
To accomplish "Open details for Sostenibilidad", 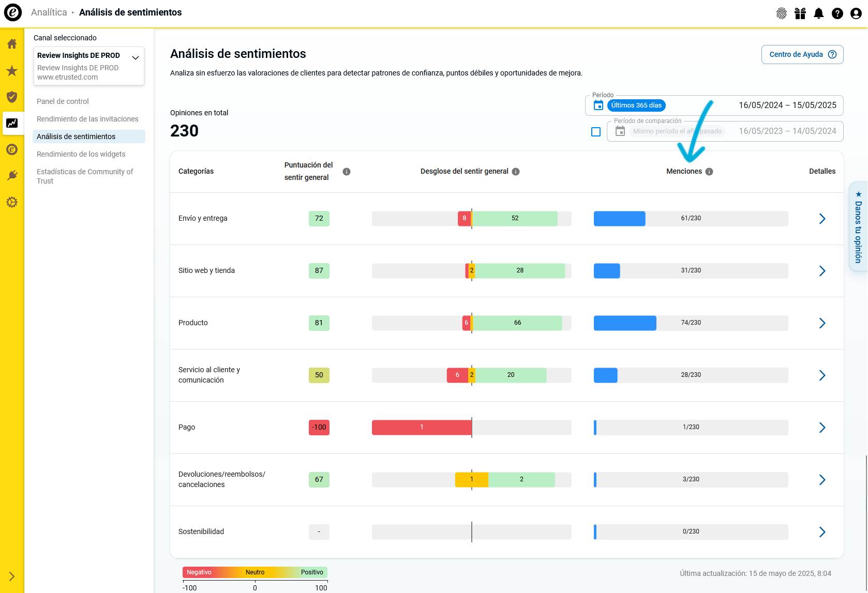I will point(822,532).
